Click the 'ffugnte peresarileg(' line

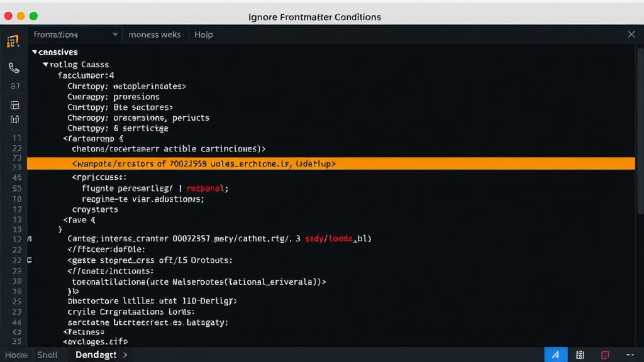click(x=155, y=189)
